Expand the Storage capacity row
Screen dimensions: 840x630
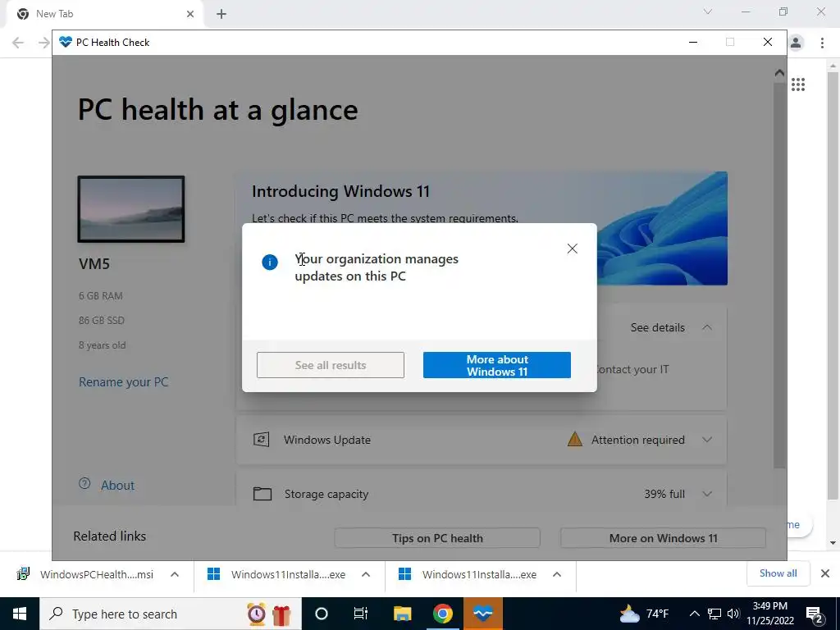[707, 494]
